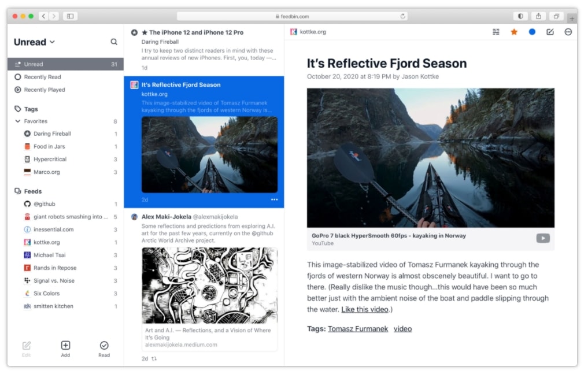
Task: Toggle unread blue dot for article
Action: tap(532, 32)
